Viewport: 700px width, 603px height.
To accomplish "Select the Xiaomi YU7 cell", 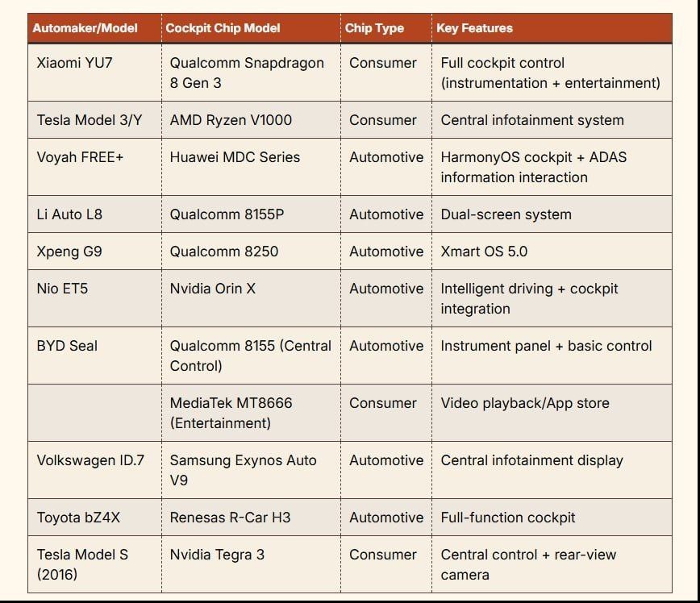I will 94,73.
